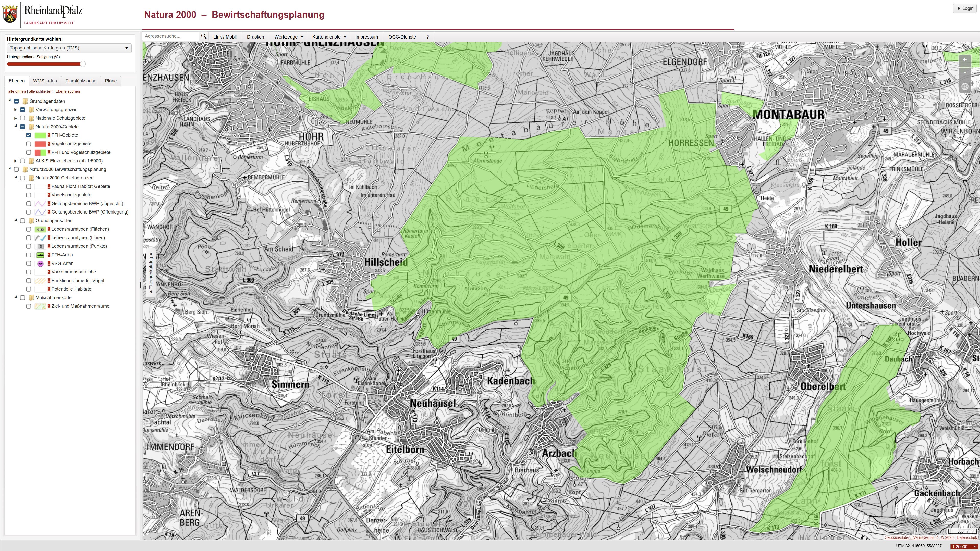
Task: Click the Drucken button
Action: coord(255,37)
